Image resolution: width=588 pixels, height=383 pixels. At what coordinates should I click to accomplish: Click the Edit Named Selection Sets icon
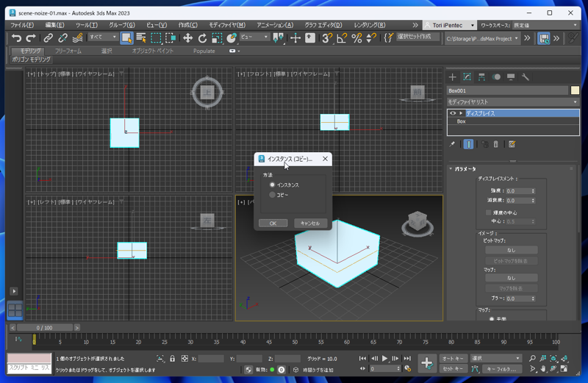pyautogui.click(x=389, y=38)
